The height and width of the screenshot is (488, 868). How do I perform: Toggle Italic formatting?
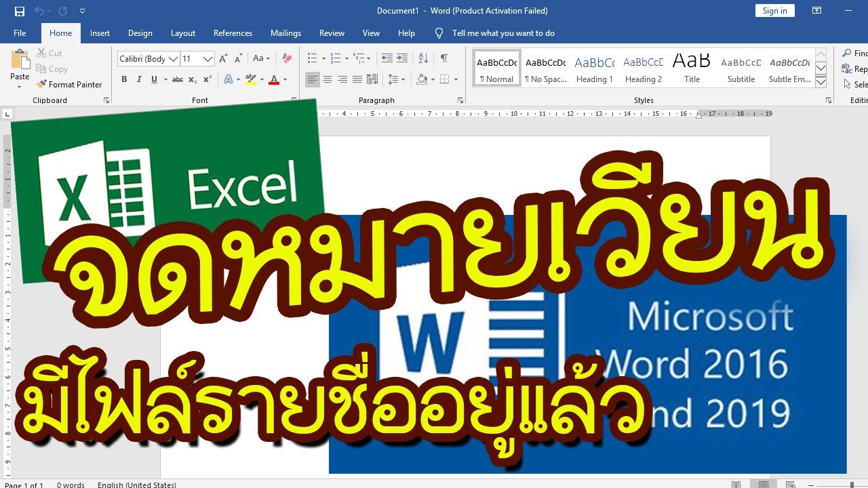(139, 80)
